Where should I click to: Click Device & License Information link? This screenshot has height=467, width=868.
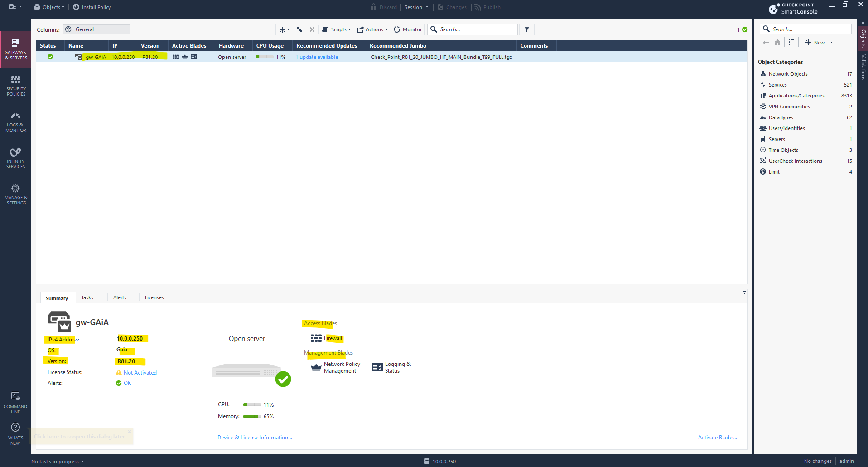pyautogui.click(x=255, y=438)
